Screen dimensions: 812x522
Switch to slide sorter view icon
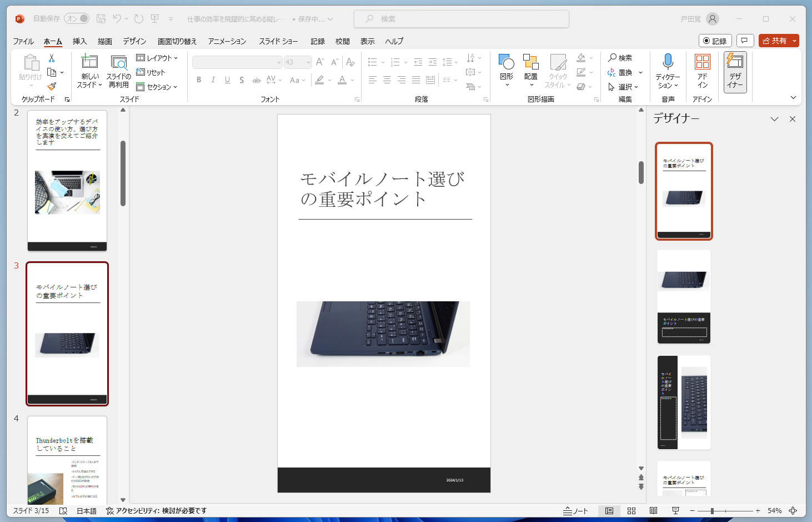tap(631, 511)
